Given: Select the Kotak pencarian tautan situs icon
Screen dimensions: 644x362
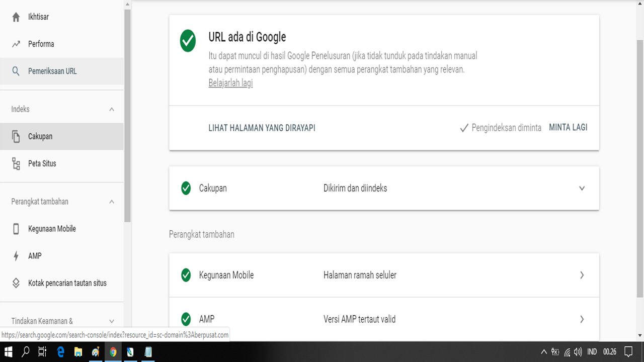Looking at the screenshot, I should 16,283.
